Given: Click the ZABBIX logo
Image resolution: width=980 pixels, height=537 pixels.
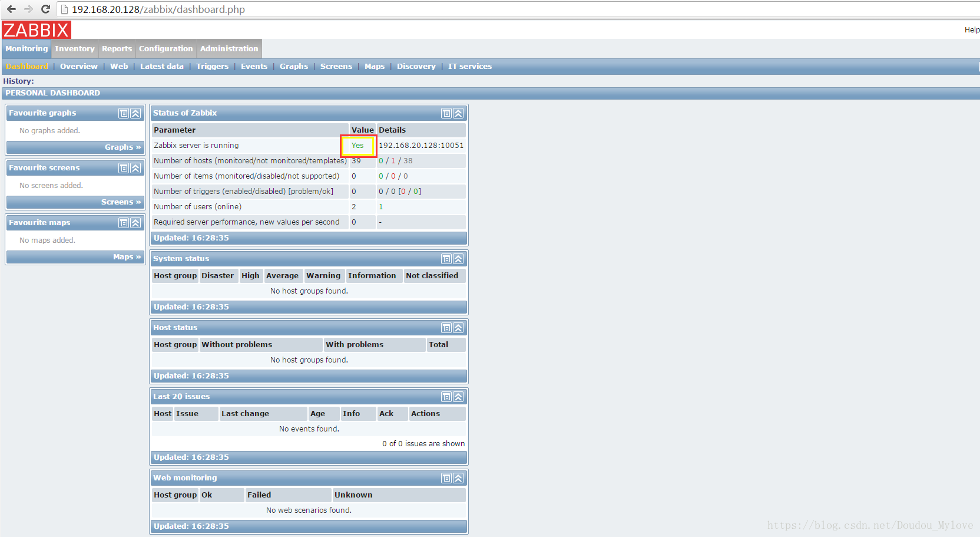Looking at the screenshot, I should pos(37,30).
